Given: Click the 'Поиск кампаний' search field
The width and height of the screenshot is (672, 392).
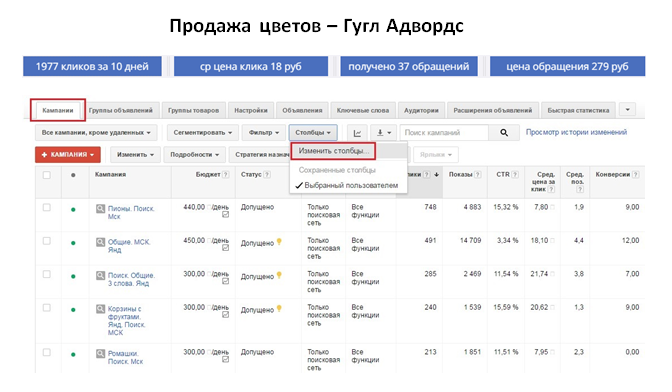Looking at the screenshot, I should [x=444, y=133].
